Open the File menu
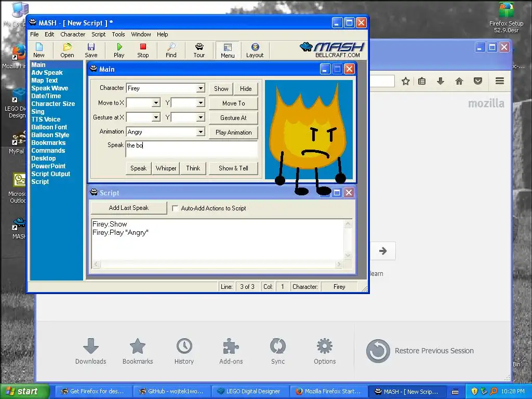Image resolution: width=532 pixels, height=399 pixels. coord(34,34)
